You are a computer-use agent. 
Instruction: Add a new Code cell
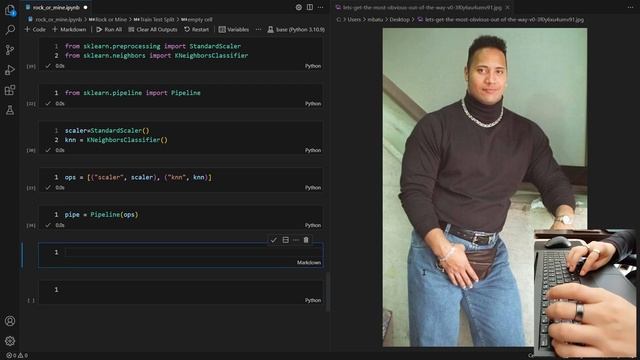[35, 29]
